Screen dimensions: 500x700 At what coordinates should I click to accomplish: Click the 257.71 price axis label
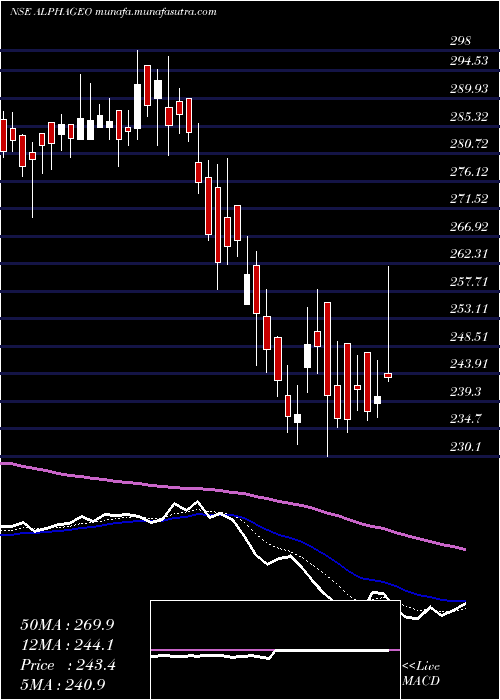point(469,282)
